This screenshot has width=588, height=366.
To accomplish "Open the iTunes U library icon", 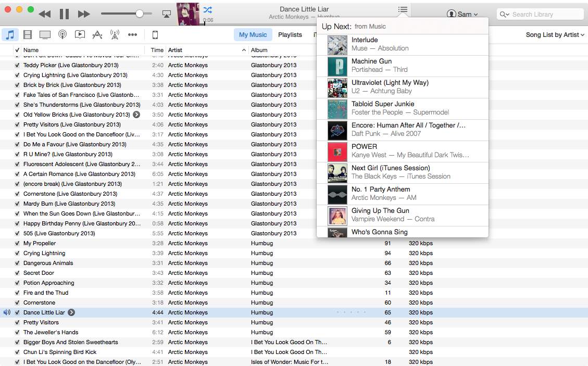I will pos(80,34).
